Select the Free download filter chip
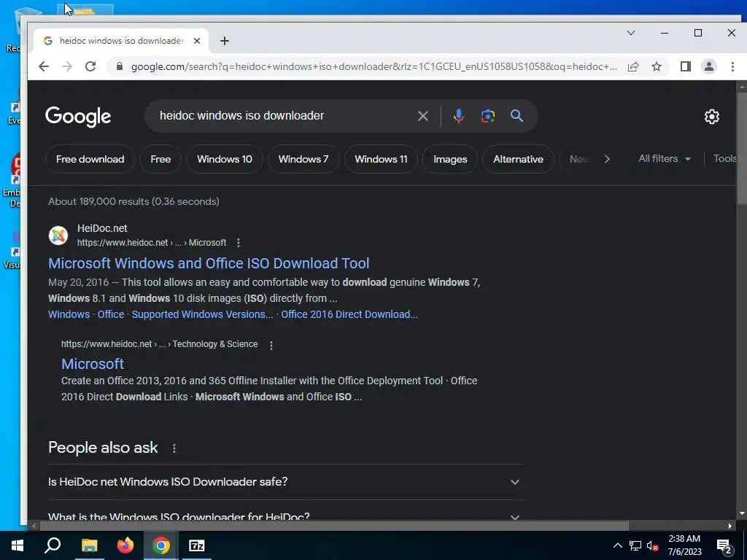 pos(90,159)
